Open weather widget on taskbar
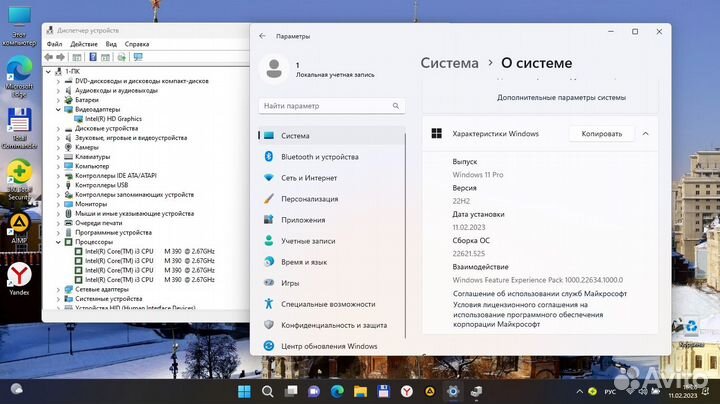Image resolution: width=720 pixels, height=404 pixels. tap(17, 389)
